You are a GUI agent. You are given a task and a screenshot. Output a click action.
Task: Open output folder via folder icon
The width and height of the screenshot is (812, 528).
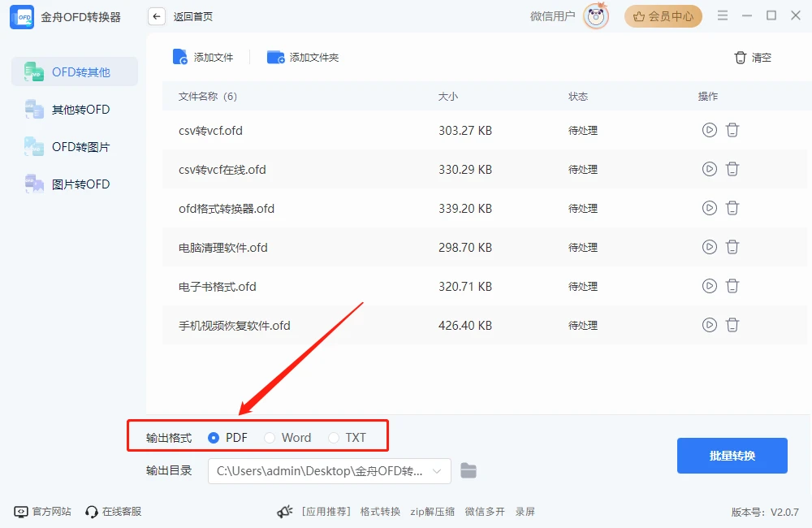(469, 470)
